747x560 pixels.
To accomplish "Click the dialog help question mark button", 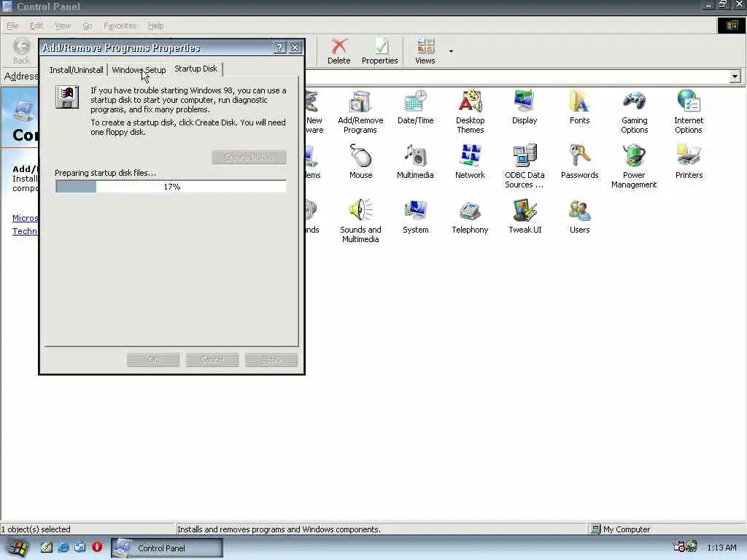I will tap(279, 47).
